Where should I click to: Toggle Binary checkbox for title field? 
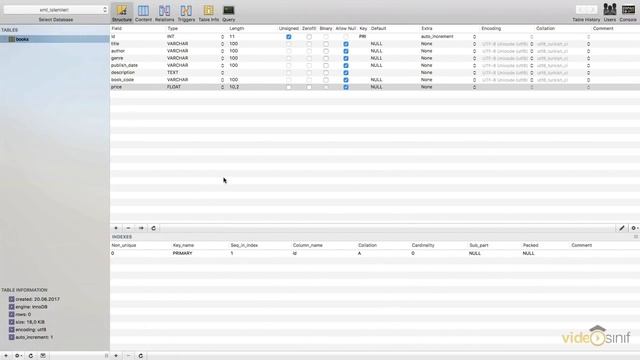pyautogui.click(x=326, y=44)
